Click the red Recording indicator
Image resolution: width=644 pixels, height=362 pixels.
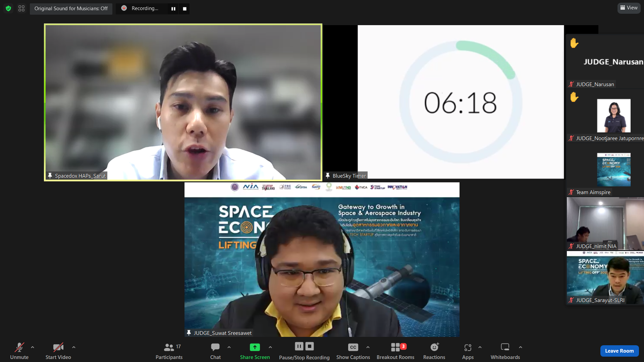click(124, 8)
